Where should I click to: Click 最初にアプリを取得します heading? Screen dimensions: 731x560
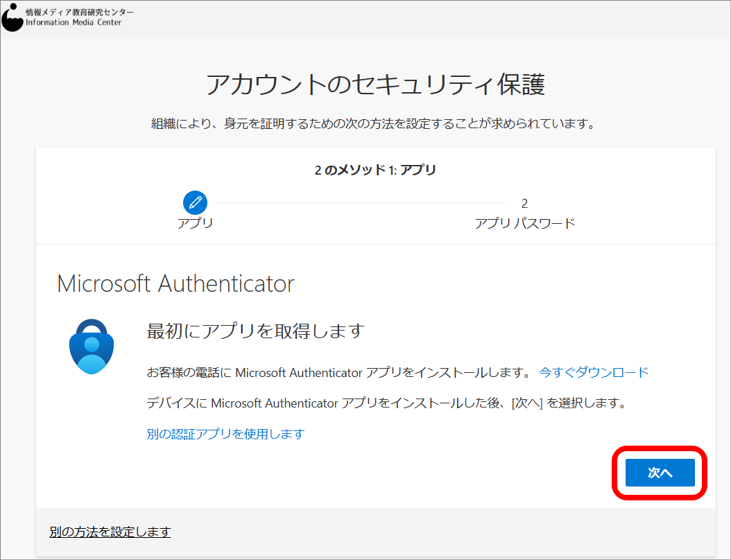(x=255, y=331)
